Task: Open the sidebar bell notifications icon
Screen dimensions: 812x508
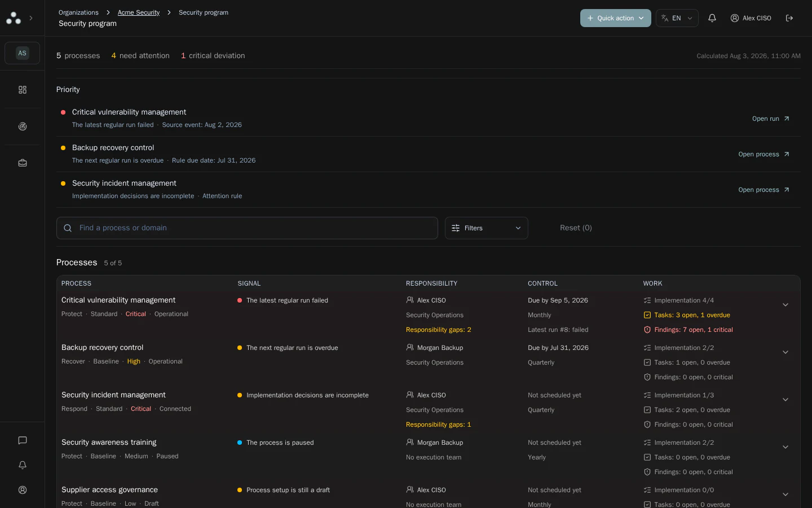Action: click(x=23, y=465)
